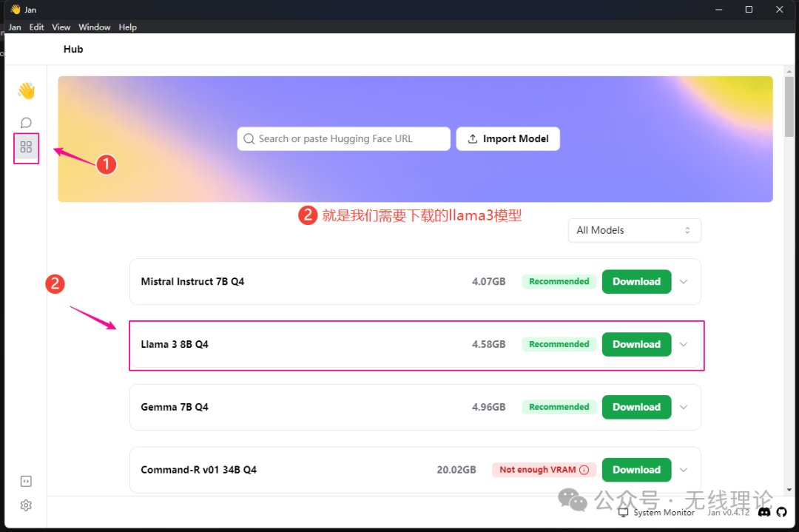Viewport: 799px width, 532px height.
Task: Click the vertical scrollbar thumb of the Hub
Action: tap(789, 107)
